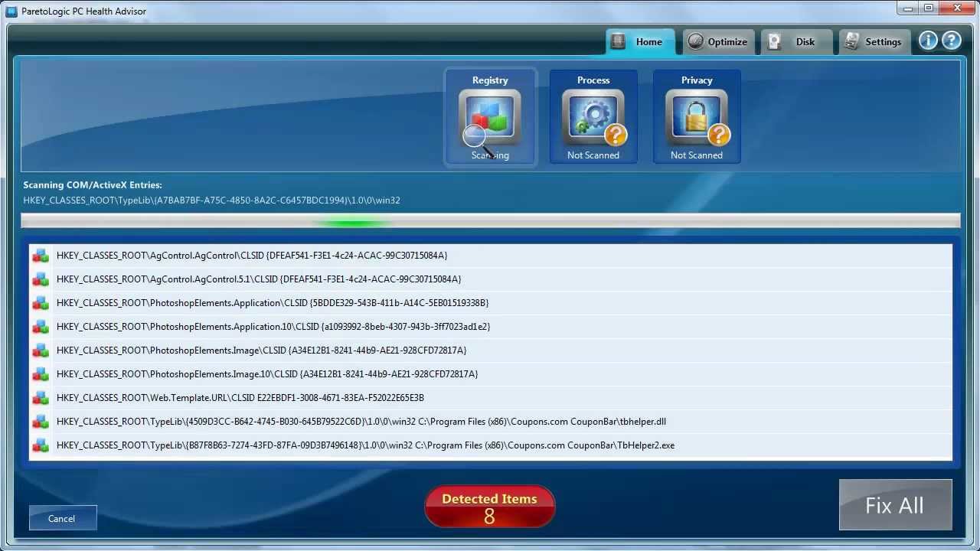Click registry icon beside PhotoshopElements.Application\CLSID entry
The height and width of the screenshot is (551, 980).
pyautogui.click(x=41, y=303)
